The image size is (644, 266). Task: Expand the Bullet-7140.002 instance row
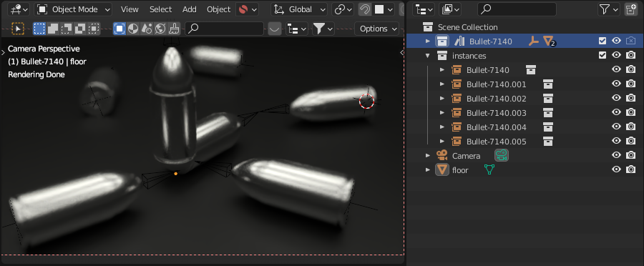coord(442,99)
